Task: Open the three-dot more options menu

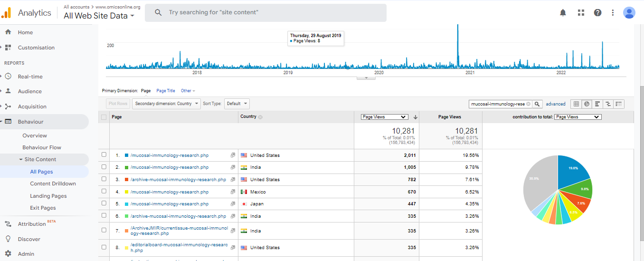Action: point(613,13)
